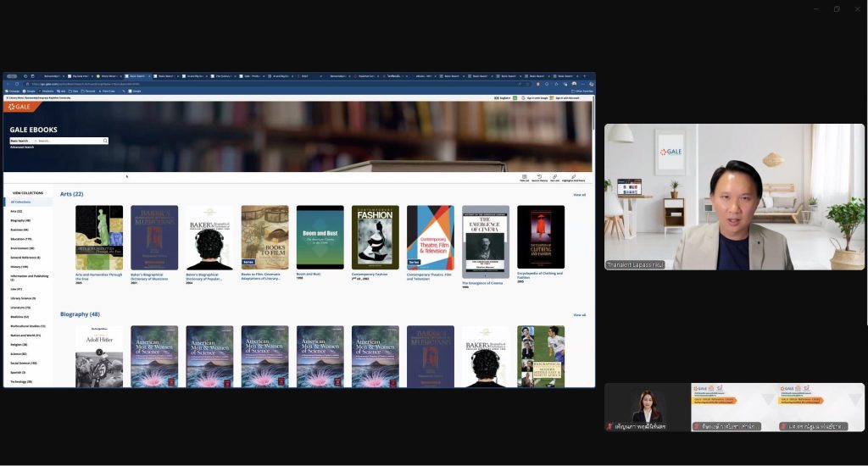The width and height of the screenshot is (868, 466).
Task: Open the Advanced Search link
Action: [x=22, y=147]
